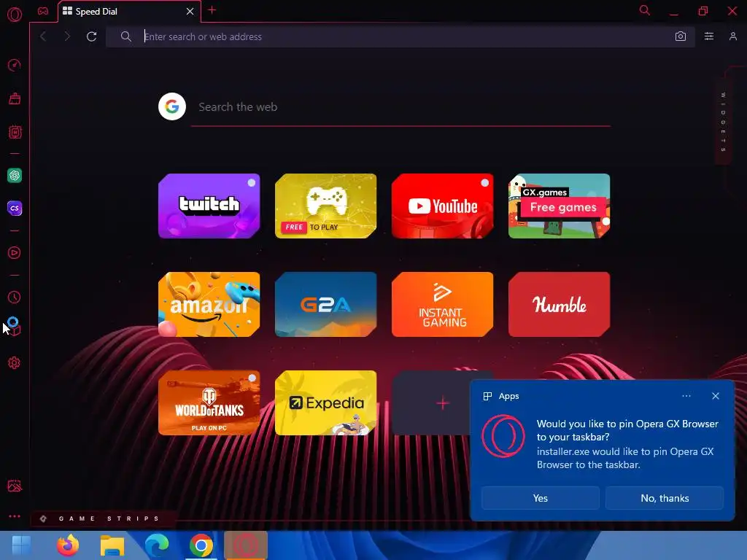Dismiss the Apps pin notification
Viewport: 747px width, 560px height.
pos(716,396)
